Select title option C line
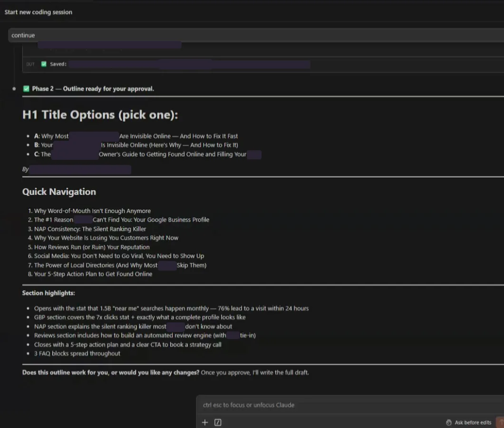The height and width of the screenshot is (428, 504). pyautogui.click(x=147, y=155)
